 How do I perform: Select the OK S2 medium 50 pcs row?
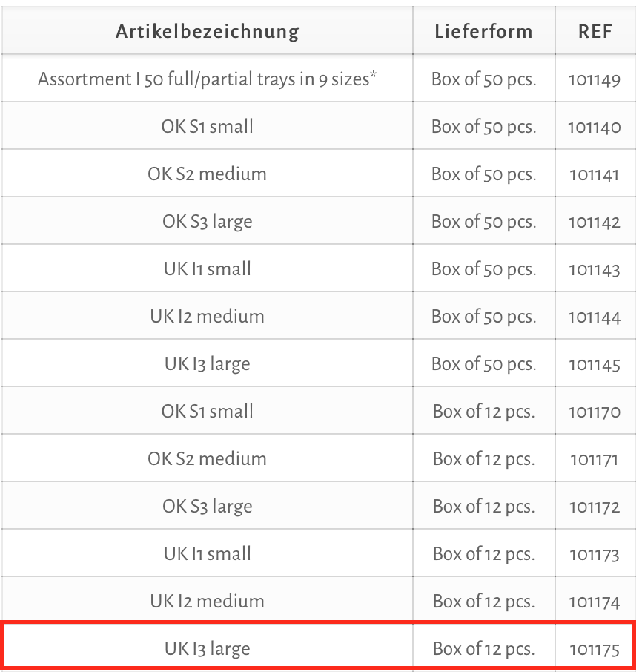click(x=319, y=174)
